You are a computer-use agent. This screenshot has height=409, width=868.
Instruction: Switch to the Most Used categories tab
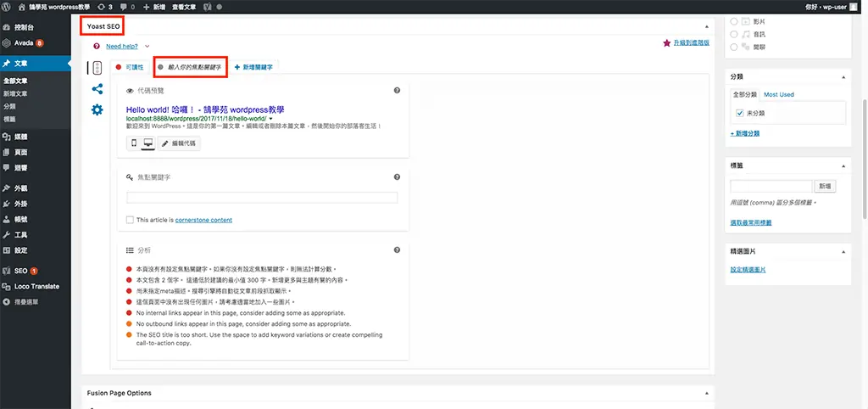click(x=779, y=95)
